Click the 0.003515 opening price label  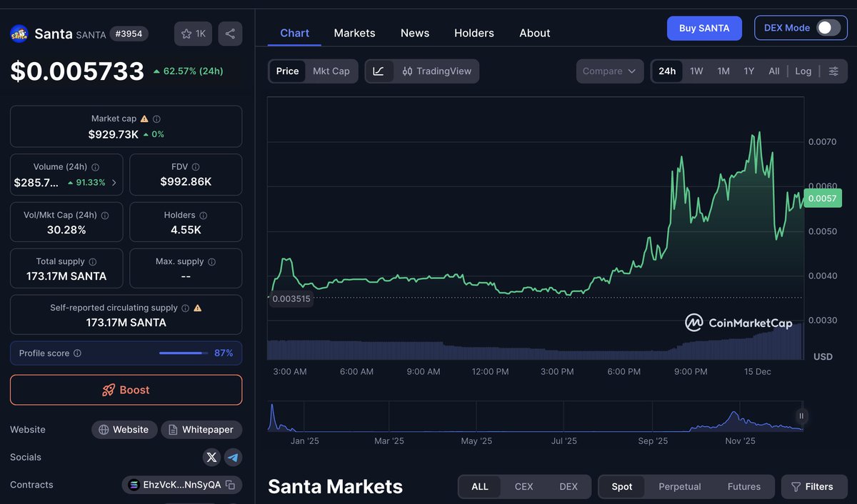pos(292,299)
